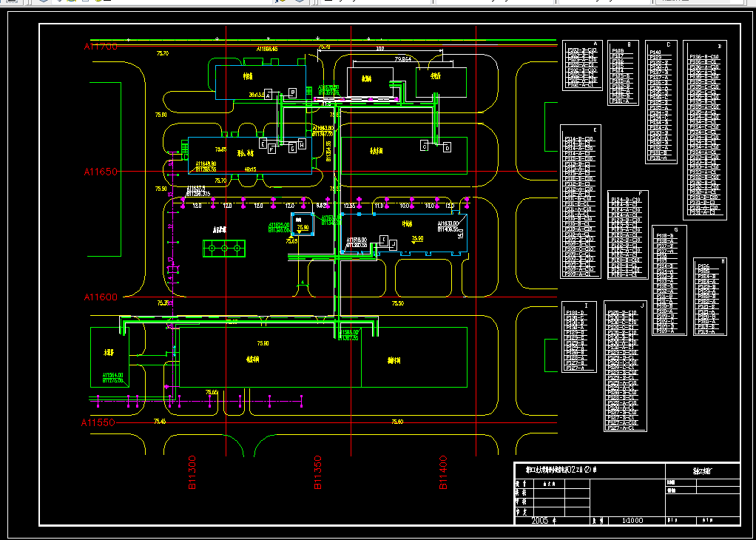Select the 75.60 elevation label

pos(397,422)
